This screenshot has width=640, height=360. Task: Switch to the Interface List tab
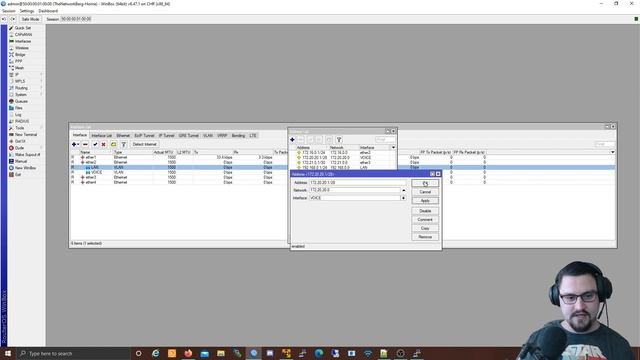[101, 135]
